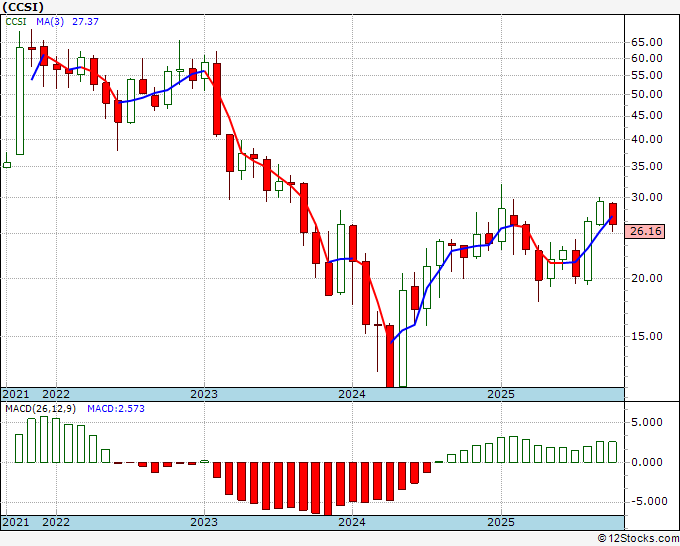Click the large red candle after 2023 start
This screenshot has height=546, width=680.
click(x=217, y=99)
